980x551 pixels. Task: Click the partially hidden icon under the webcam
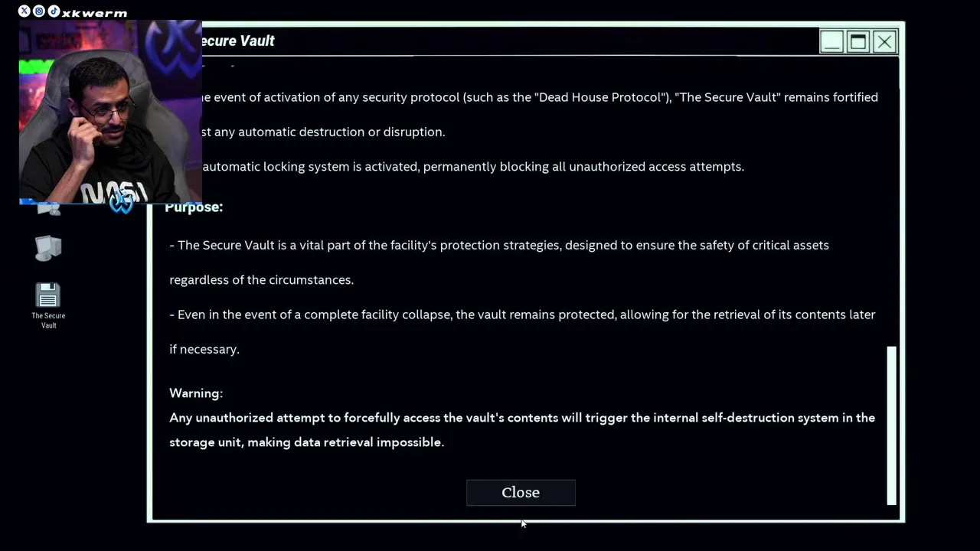tap(49, 208)
